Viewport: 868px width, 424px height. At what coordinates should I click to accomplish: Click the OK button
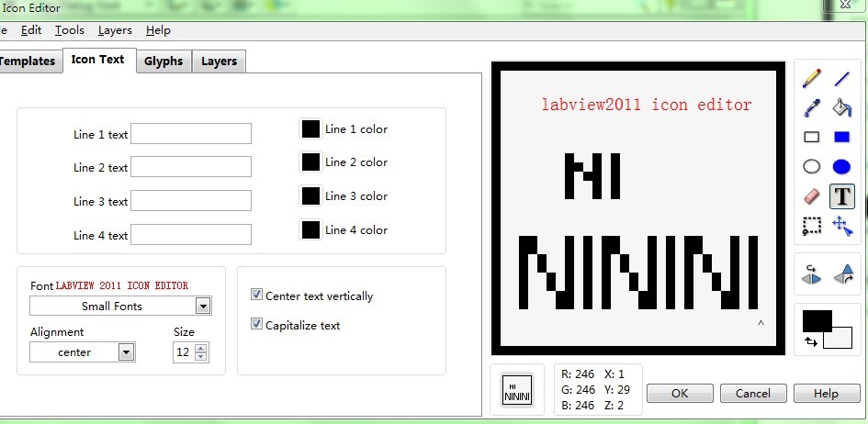680,393
